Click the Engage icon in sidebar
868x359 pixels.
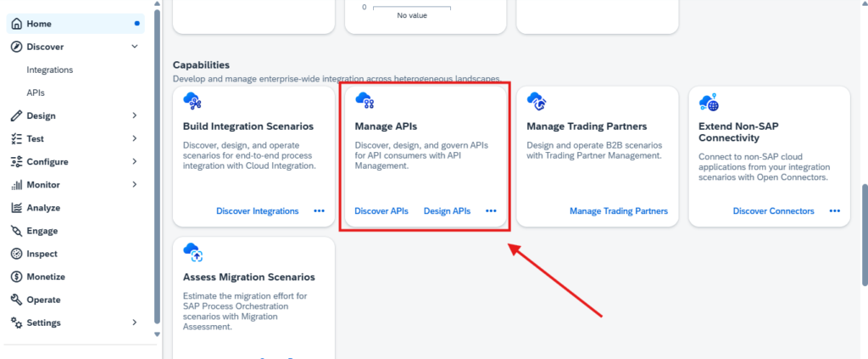pos(17,231)
